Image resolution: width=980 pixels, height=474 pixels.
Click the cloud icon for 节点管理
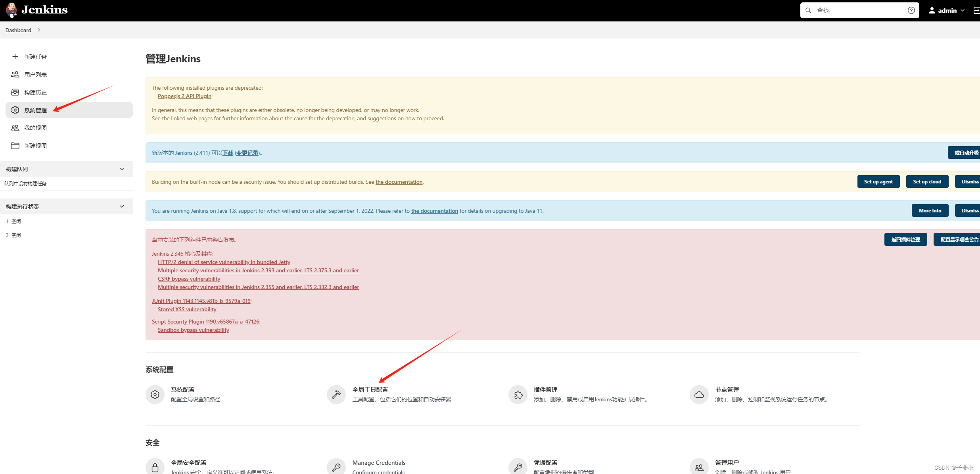[x=699, y=395]
